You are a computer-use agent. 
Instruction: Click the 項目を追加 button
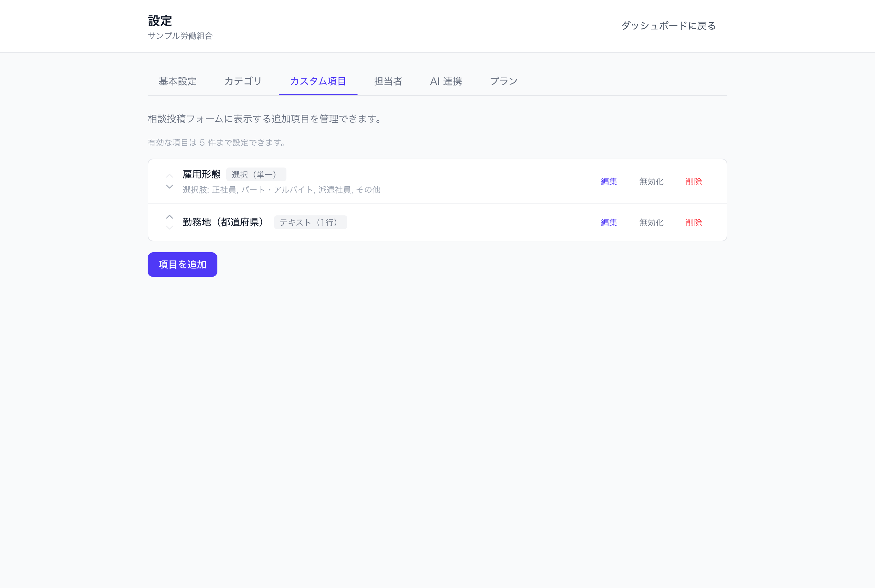[x=183, y=265]
